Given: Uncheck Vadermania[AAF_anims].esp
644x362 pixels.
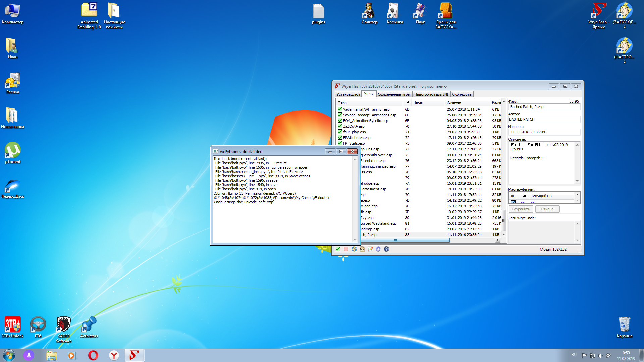Looking at the screenshot, I should pyautogui.click(x=340, y=109).
